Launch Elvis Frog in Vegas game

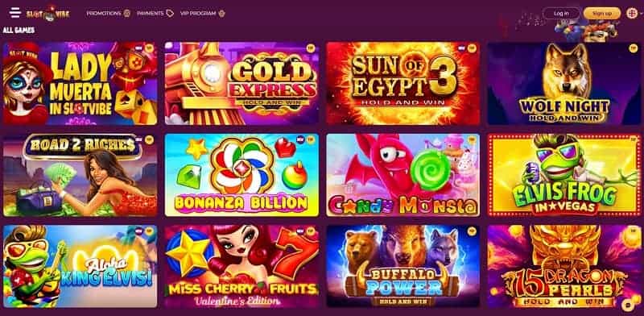pos(564,175)
